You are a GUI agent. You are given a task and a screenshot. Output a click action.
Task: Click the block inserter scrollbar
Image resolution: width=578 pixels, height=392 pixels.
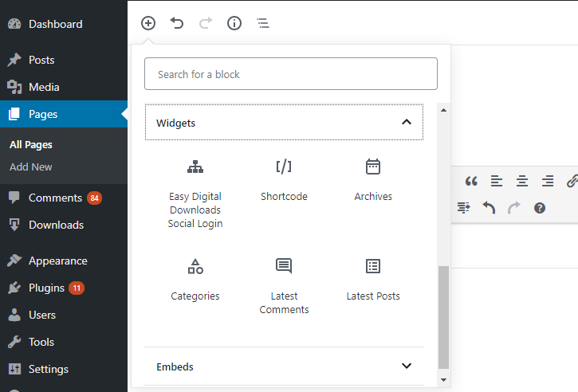click(x=444, y=317)
